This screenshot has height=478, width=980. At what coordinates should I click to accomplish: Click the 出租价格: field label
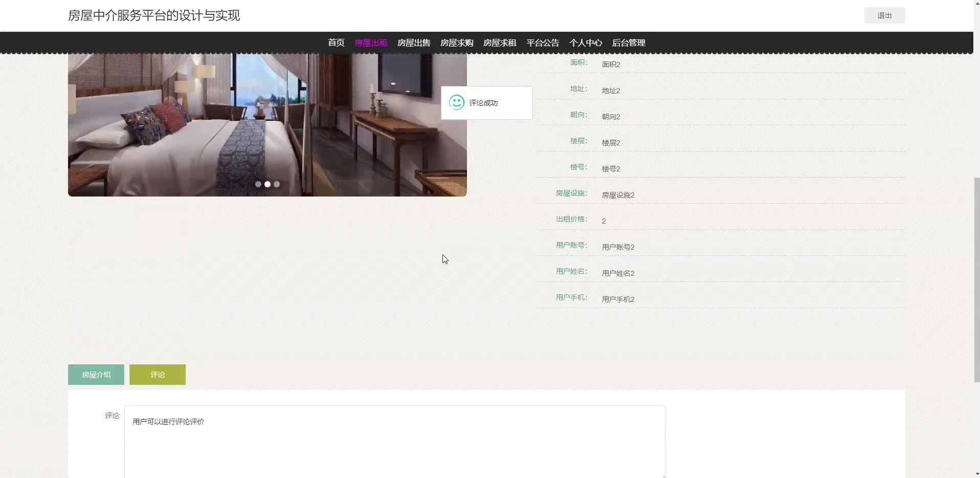point(571,219)
